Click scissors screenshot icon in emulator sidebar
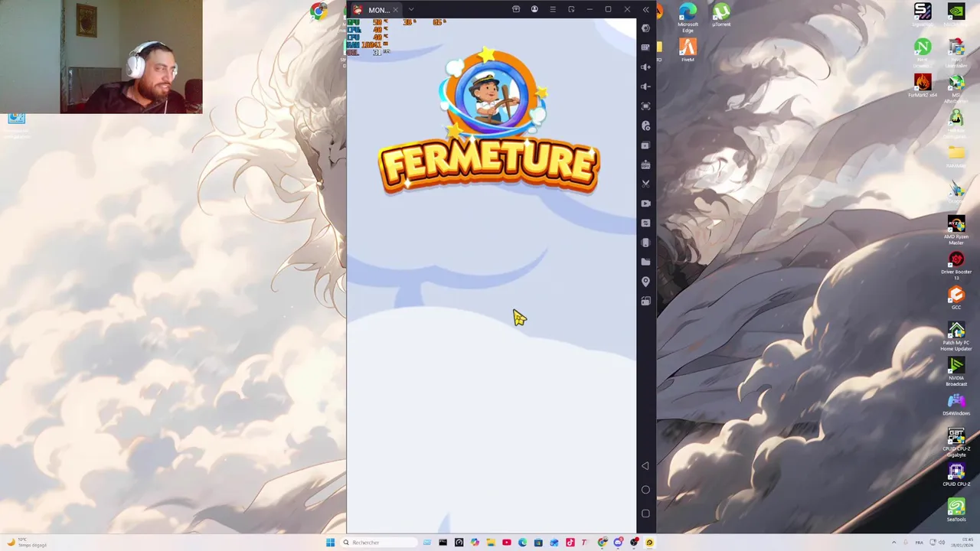Screen dimensions: 980x551 (645, 184)
